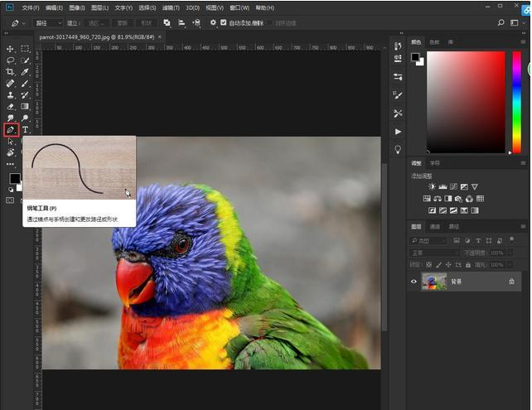Viewport: 532px width, 410px height.
Task: Open the layer blend mode dropdown 正常
Action: pyautogui.click(x=435, y=253)
